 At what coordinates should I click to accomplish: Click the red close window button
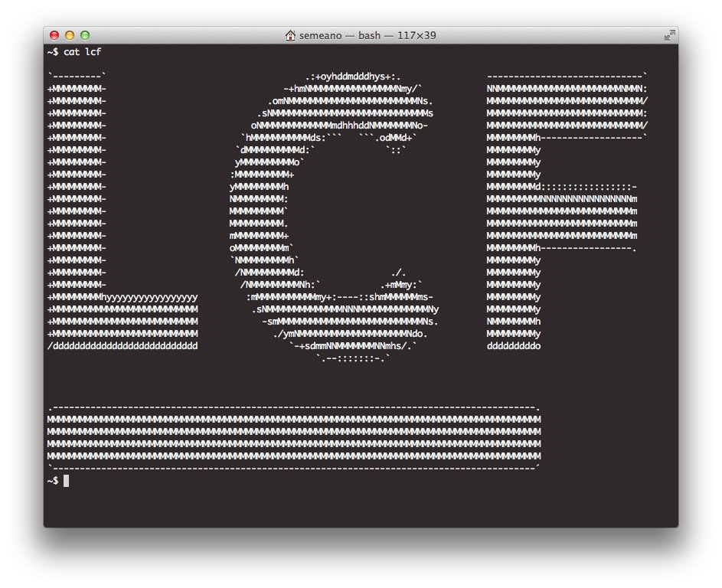pos(54,35)
